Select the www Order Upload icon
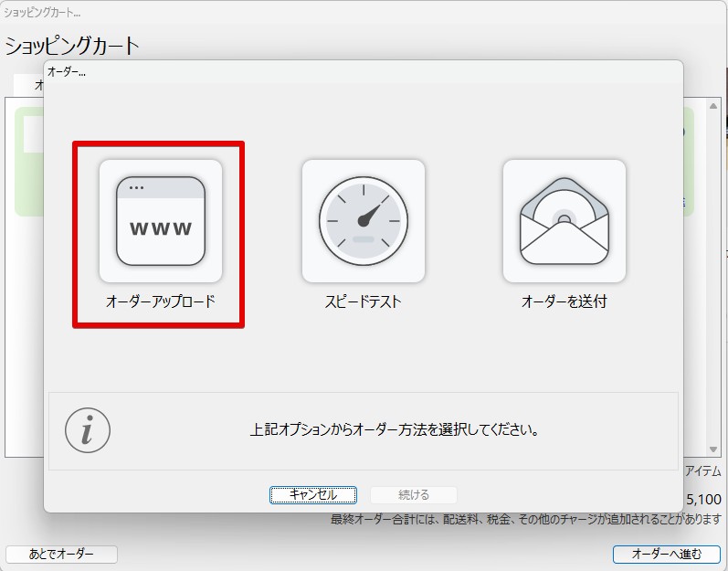The width and height of the screenshot is (728, 571). tap(160, 220)
